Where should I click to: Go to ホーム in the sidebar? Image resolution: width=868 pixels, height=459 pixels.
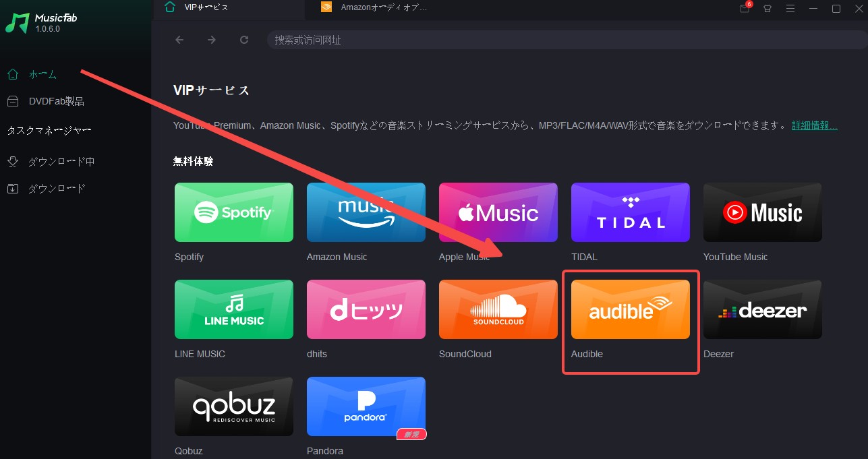click(x=42, y=74)
